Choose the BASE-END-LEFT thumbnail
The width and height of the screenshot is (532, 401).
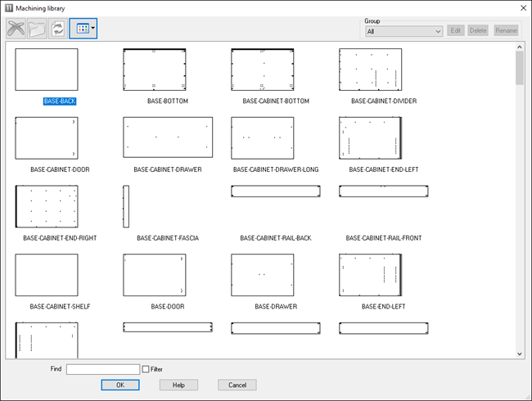tap(371, 274)
